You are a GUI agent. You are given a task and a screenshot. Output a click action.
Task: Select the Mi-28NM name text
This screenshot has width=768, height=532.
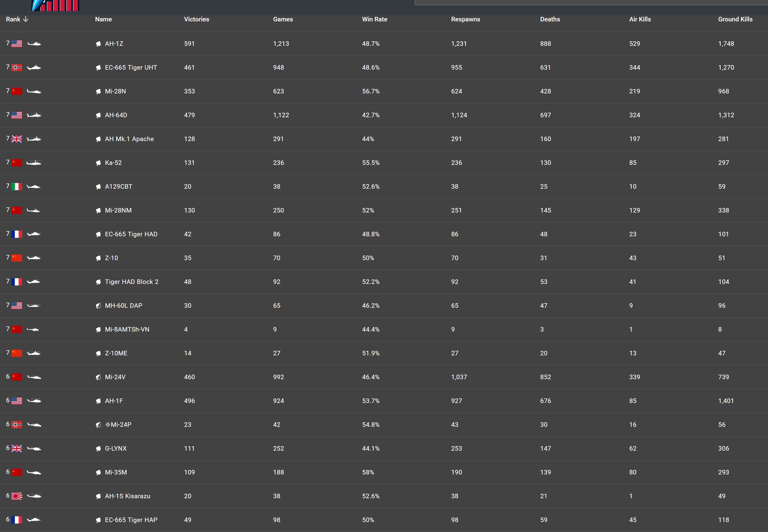click(x=118, y=210)
